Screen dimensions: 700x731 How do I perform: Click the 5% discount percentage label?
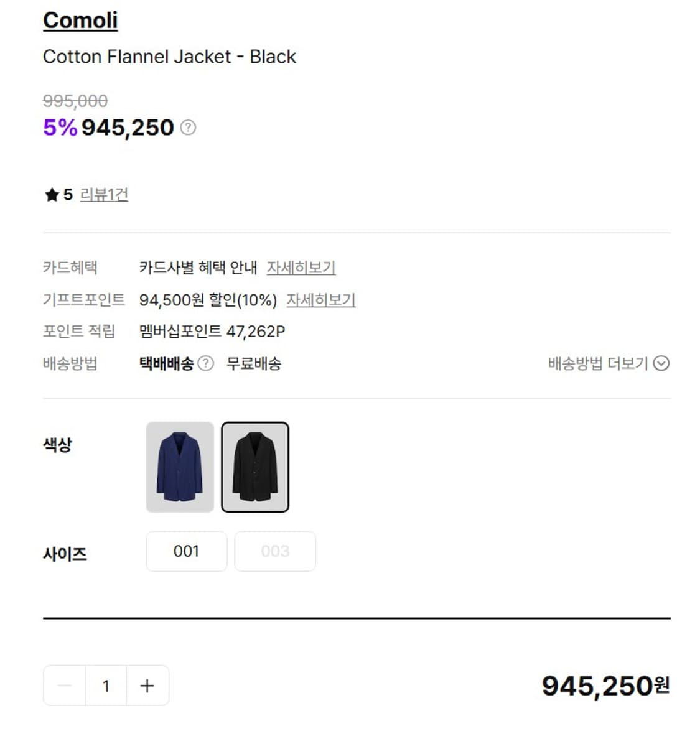coord(60,128)
